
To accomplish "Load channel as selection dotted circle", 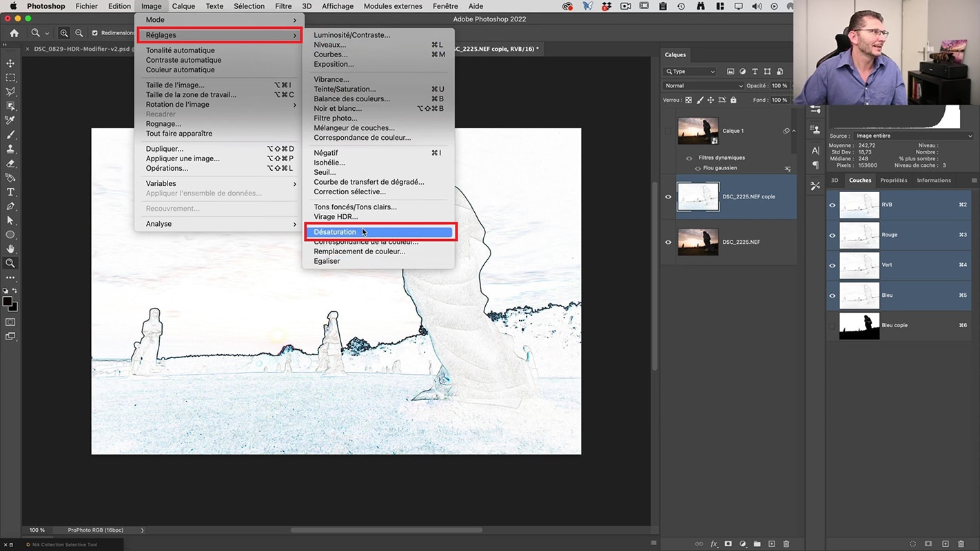I will 913,544.
